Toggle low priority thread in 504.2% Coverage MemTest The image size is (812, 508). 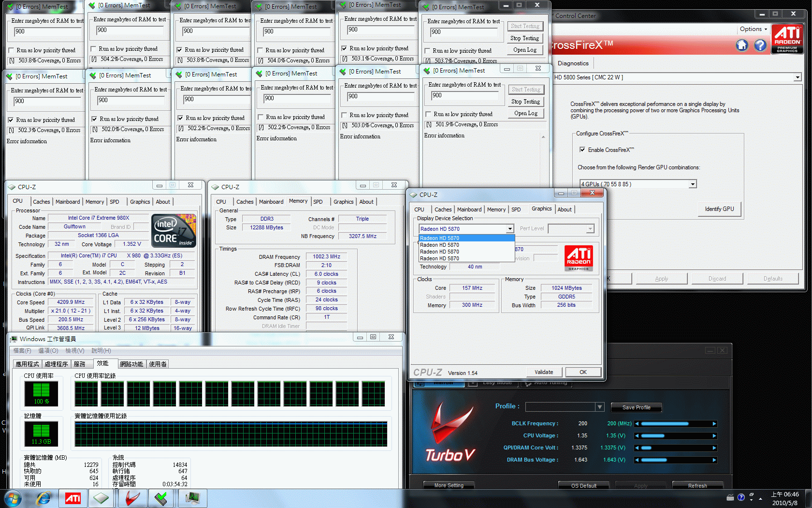point(93,49)
